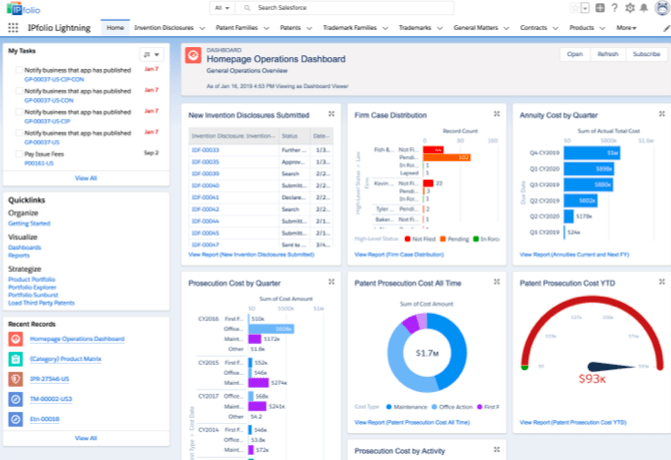This screenshot has width=671, height=460.
Task: Open the My Tasks filter dropdown
Action: 151,54
